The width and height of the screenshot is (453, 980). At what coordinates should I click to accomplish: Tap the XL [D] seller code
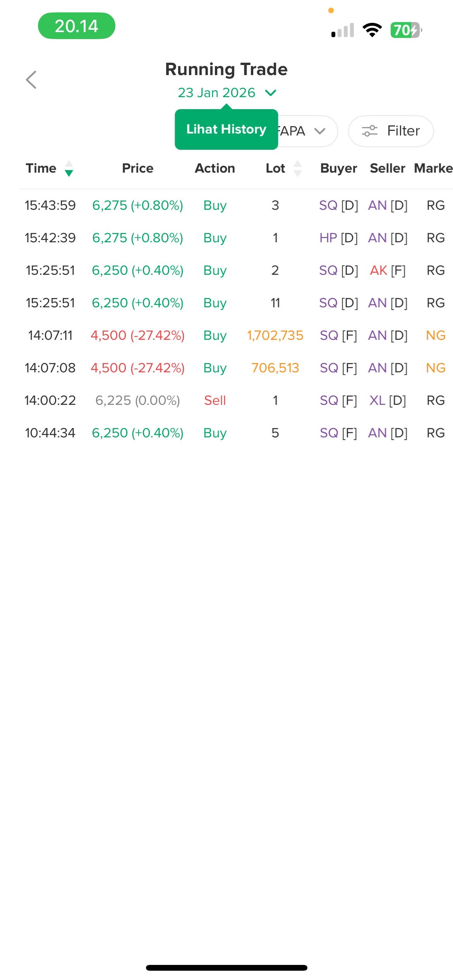(388, 401)
